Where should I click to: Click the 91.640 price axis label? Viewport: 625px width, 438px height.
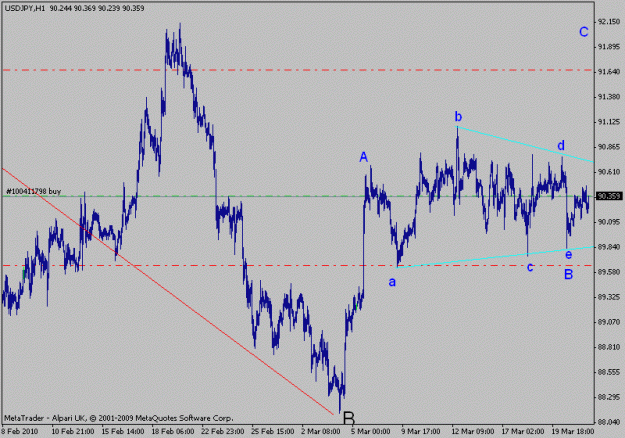point(609,72)
